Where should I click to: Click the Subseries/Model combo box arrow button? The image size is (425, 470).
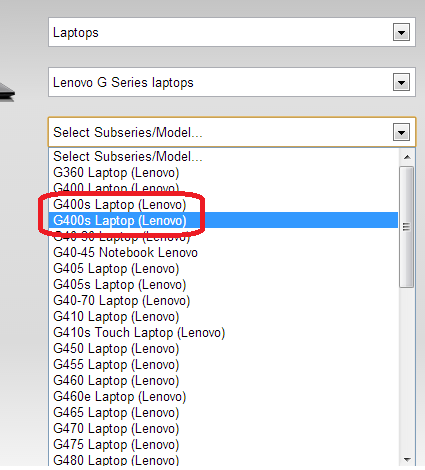401,132
